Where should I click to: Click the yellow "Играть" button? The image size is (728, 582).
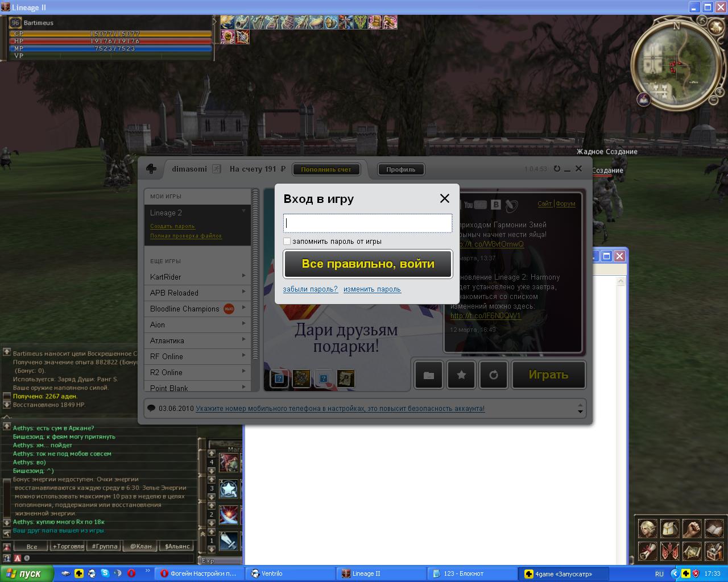pyautogui.click(x=548, y=375)
